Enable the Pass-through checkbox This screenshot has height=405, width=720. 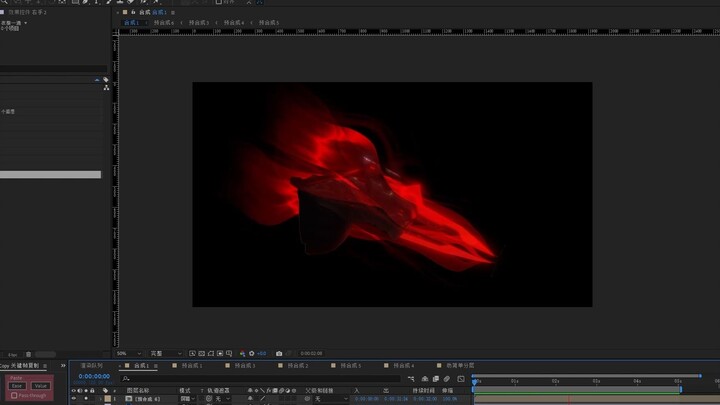coord(14,395)
